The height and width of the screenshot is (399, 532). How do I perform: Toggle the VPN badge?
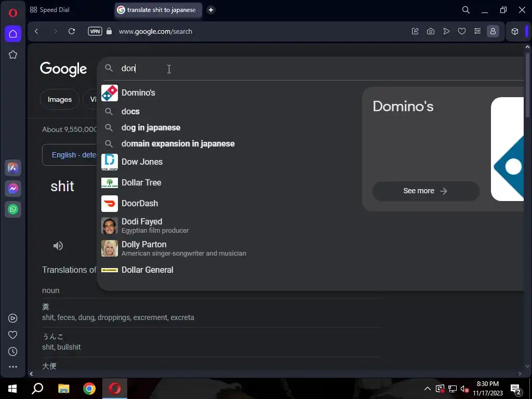click(x=95, y=31)
